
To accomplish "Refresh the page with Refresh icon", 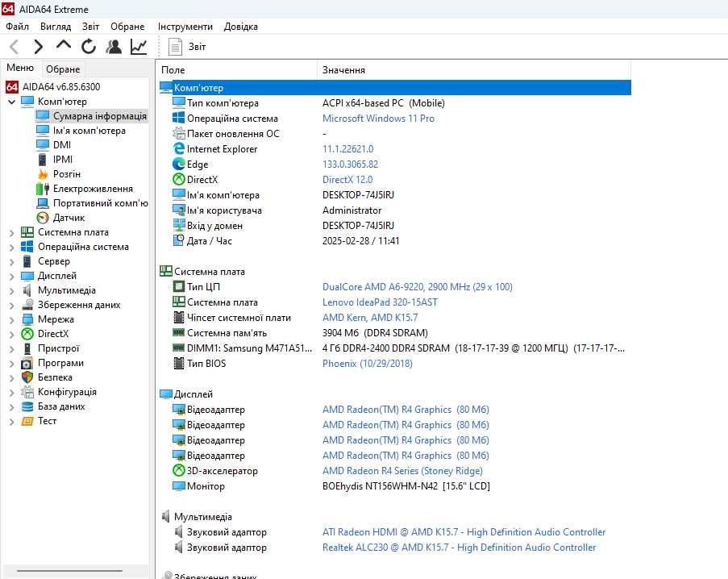I will (x=89, y=47).
